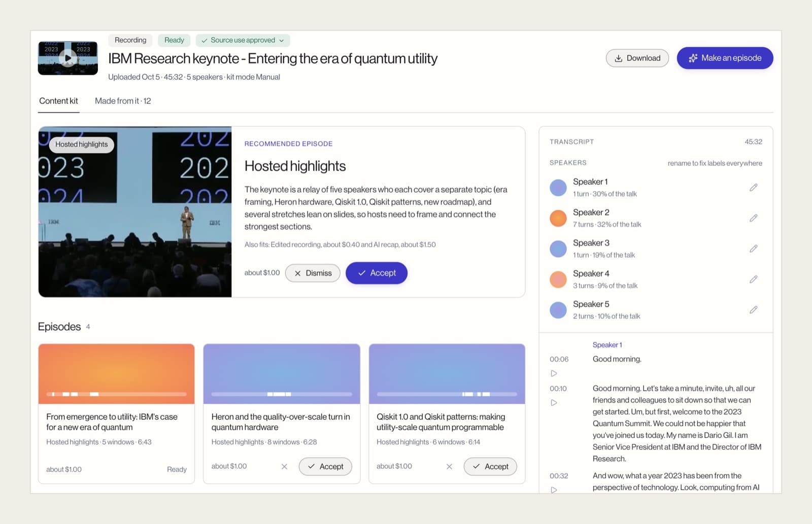Rename Speaker 4 using edit icon
Image resolution: width=812 pixels, height=524 pixels.
pyautogui.click(x=754, y=279)
